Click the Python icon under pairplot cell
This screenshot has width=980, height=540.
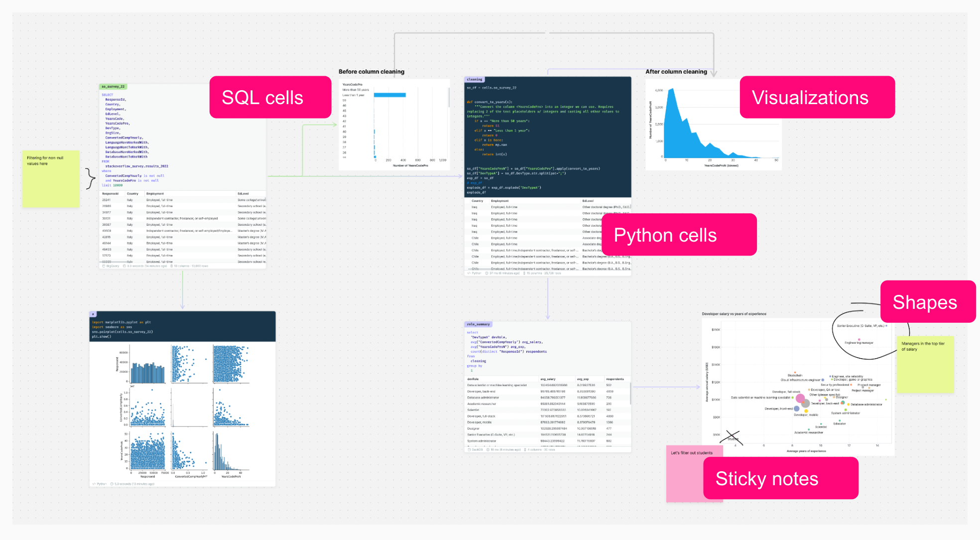94,484
